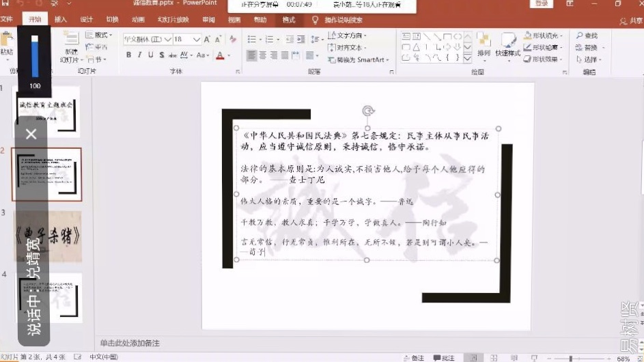Image resolution: width=644 pixels, height=362 pixels.
Task: Toggle italic text formatting
Action: [x=139, y=55]
